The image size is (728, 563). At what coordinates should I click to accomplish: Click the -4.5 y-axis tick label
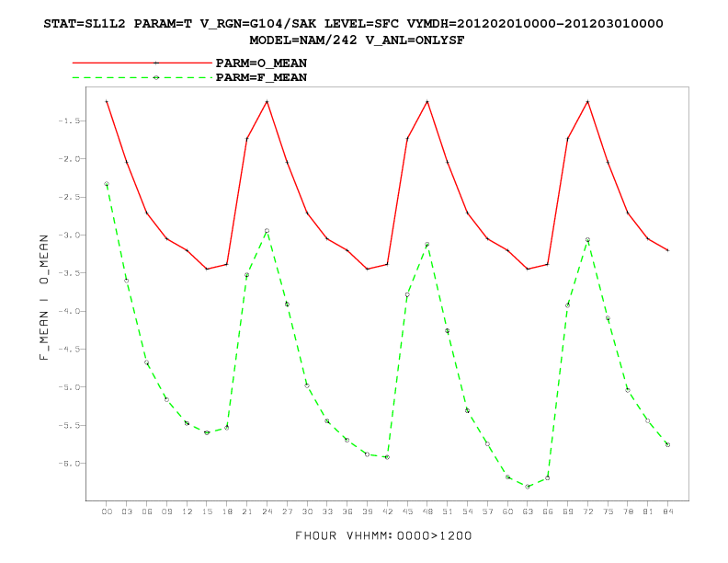pos(69,349)
